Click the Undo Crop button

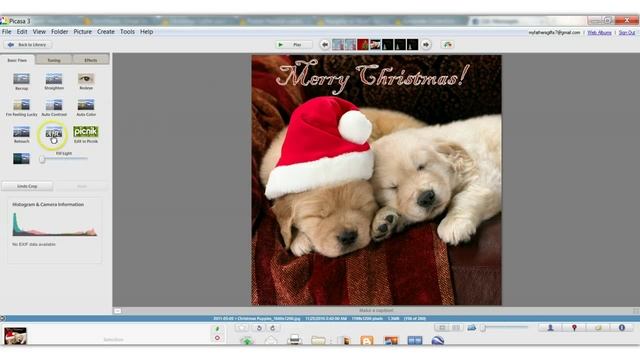(x=27, y=186)
